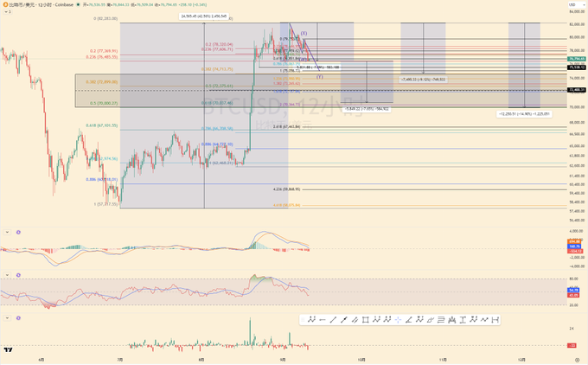Grab the favorites toolbar drag handle
The image size is (588, 365).
coord(303,320)
